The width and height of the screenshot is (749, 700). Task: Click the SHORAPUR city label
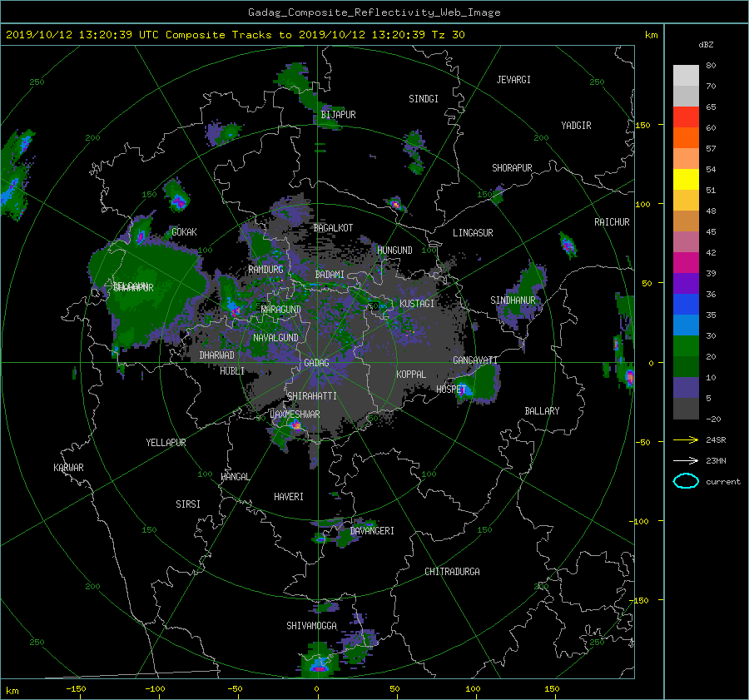tap(512, 168)
